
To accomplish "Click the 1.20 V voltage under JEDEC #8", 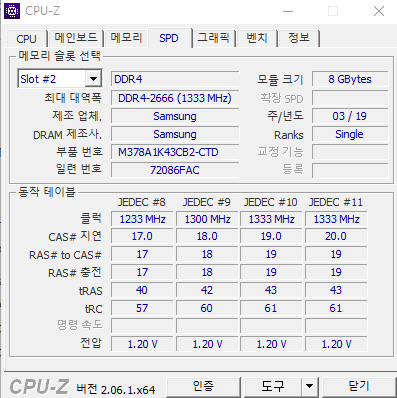I will 142,344.
